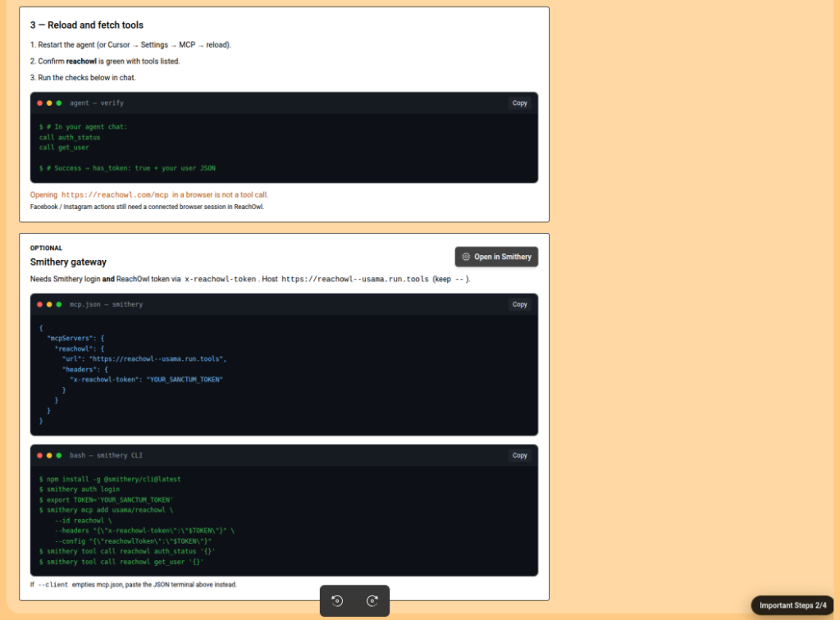This screenshot has height=620, width=840.
Task: Click the redo rotate-right icon in bottom toolbar
Action: (372, 600)
